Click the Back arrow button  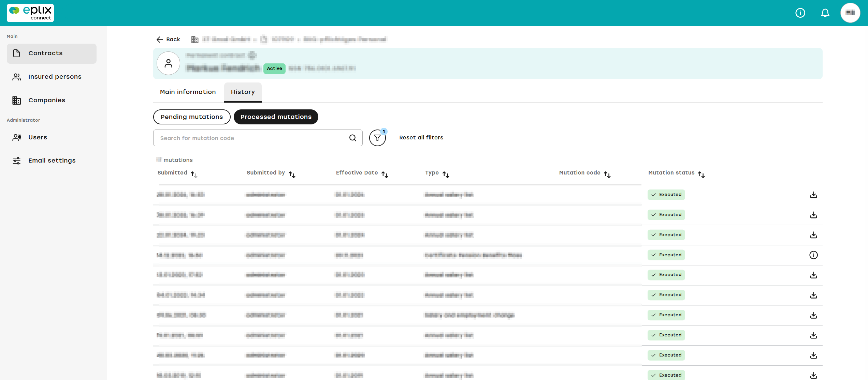click(x=168, y=40)
